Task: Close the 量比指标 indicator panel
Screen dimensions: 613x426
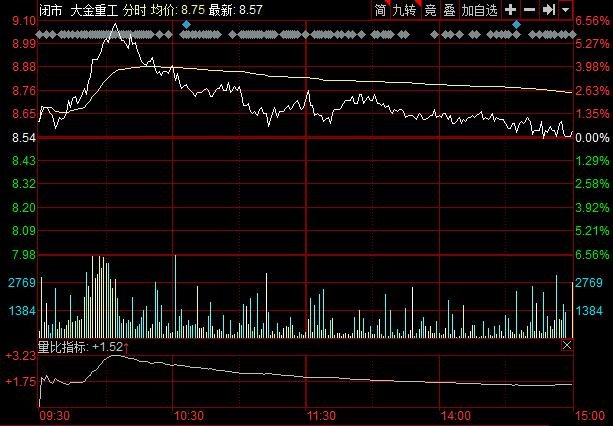Action: click(567, 345)
